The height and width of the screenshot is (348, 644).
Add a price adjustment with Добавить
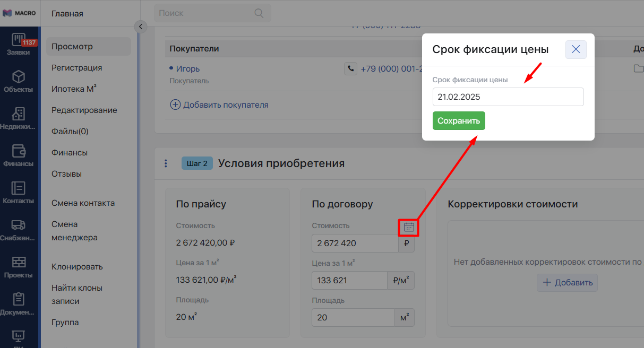pyautogui.click(x=567, y=283)
